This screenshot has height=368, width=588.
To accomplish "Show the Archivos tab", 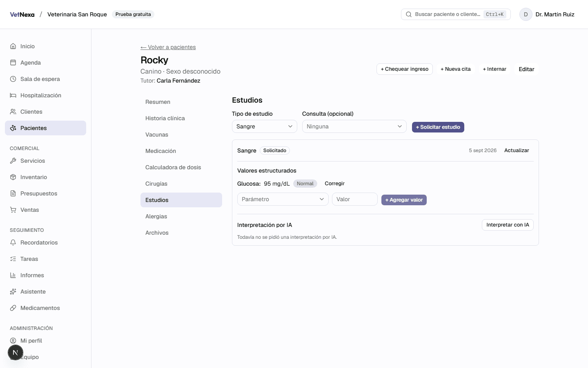I will click(x=181, y=233).
